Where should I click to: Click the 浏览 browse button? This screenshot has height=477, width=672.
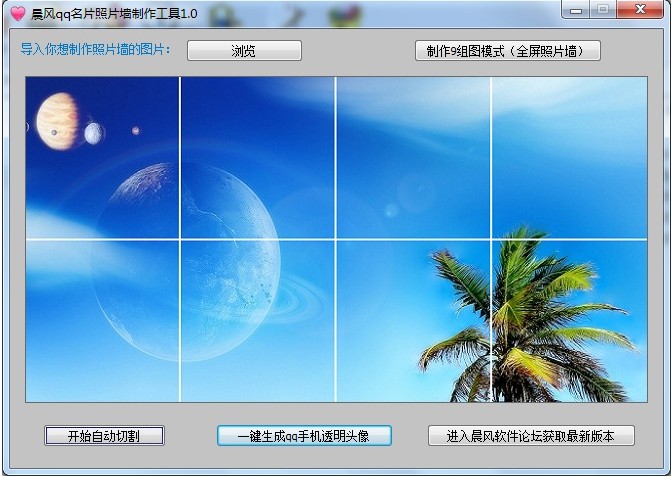(244, 51)
